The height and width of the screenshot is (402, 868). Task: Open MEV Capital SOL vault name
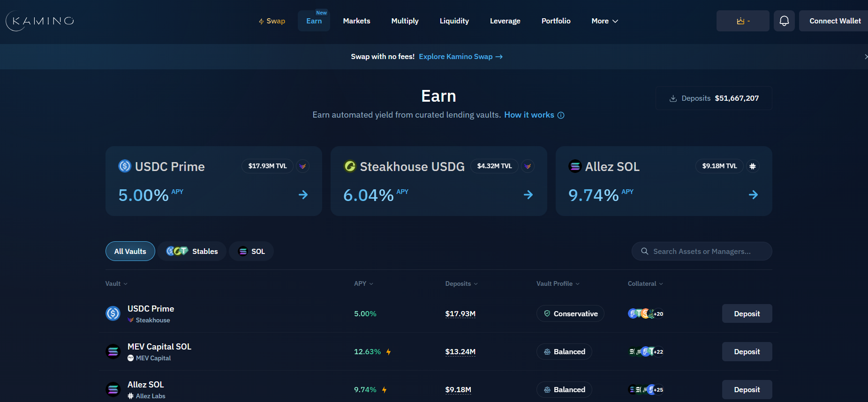(159, 347)
